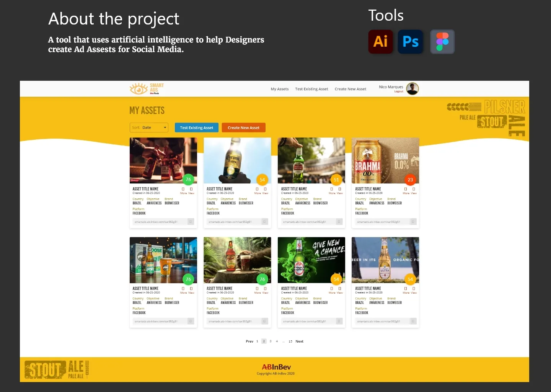Copy the URL on Michelob Ultra card

(413, 321)
